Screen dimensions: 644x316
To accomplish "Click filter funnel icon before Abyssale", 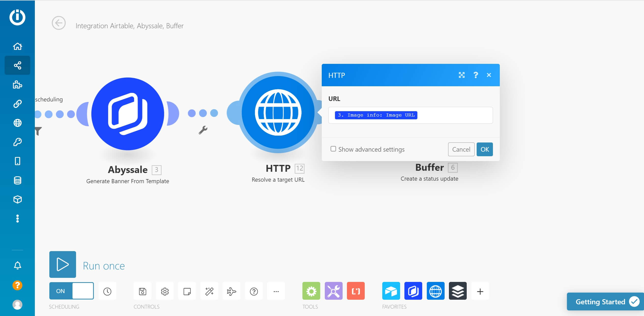I will coord(38,131).
